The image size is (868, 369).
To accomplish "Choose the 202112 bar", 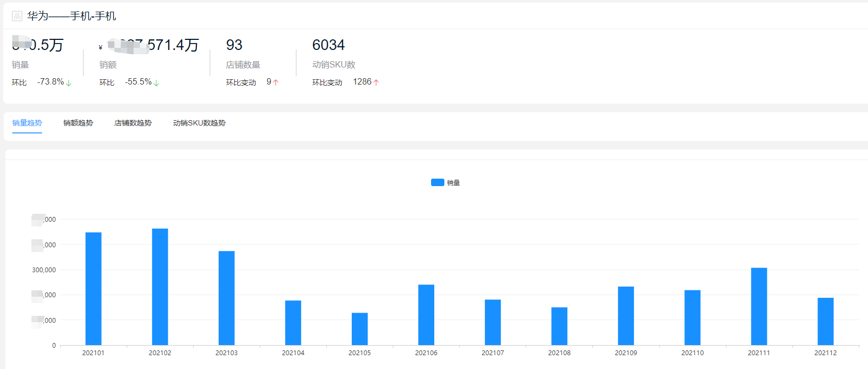I will pyautogui.click(x=825, y=322).
